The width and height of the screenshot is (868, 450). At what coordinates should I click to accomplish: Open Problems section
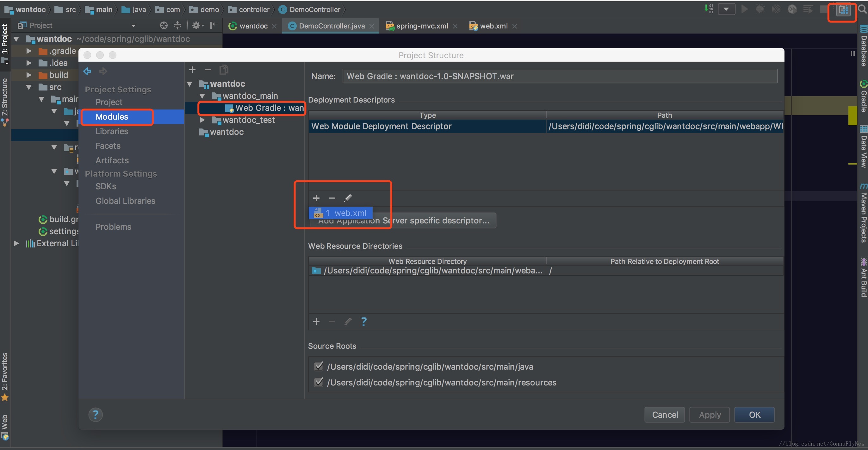(x=113, y=227)
